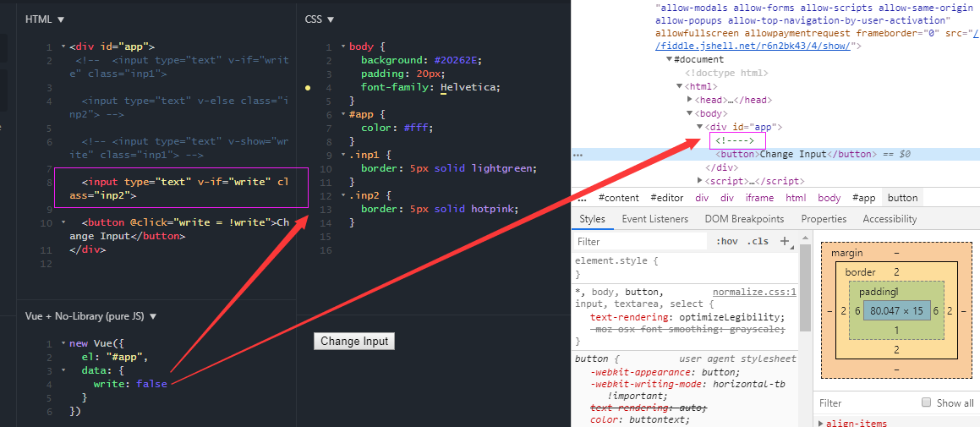Click the ellipsis before #content in breadcrumbs
The height and width of the screenshot is (427, 980).
coord(582,198)
